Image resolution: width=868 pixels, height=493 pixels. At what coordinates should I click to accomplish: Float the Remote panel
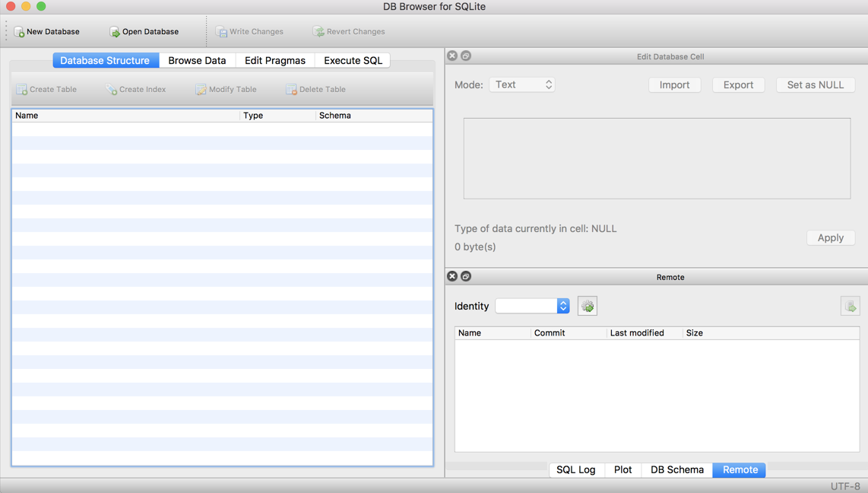466,276
